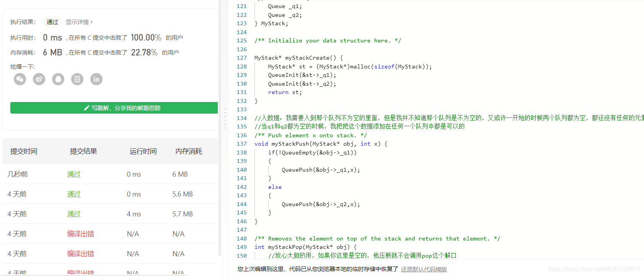Share result via QQ icon
The height and width of the screenshot is (276, 644).
point(58,79)
